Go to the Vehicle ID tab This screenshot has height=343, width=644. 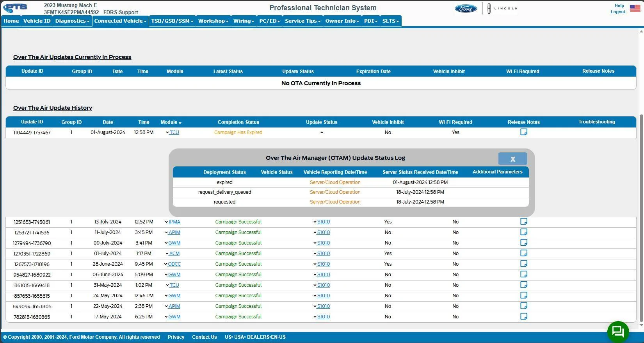pos(37,21)
